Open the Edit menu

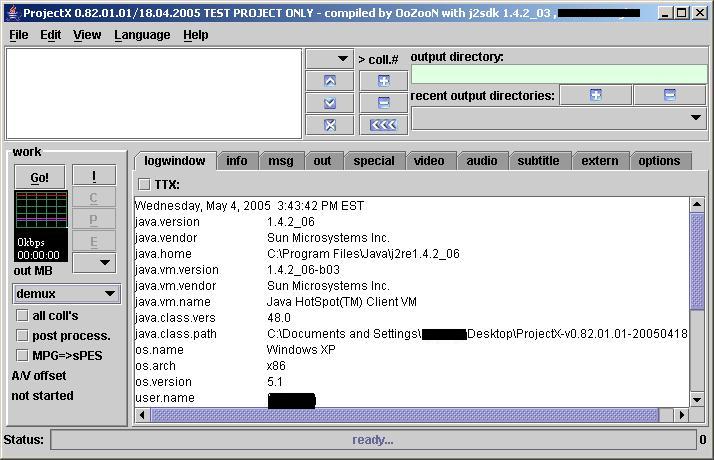(x=50, y=35)
